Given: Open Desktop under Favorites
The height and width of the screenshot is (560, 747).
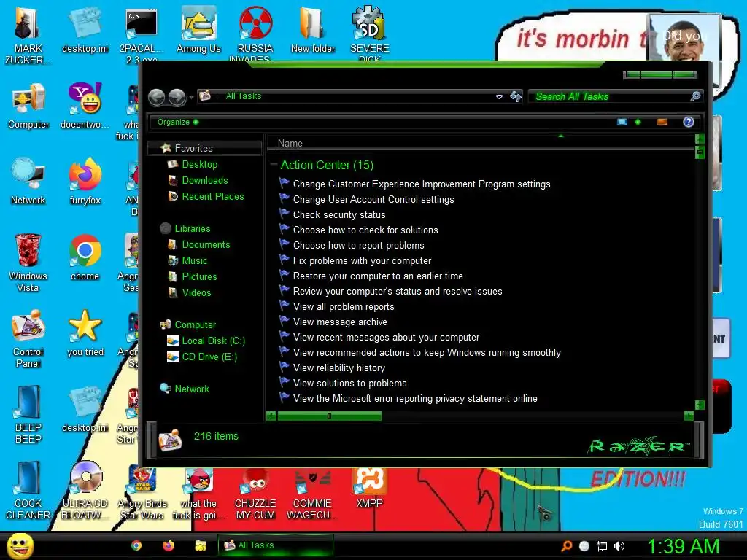Looking at the screenshot, I should coord(199,164).
